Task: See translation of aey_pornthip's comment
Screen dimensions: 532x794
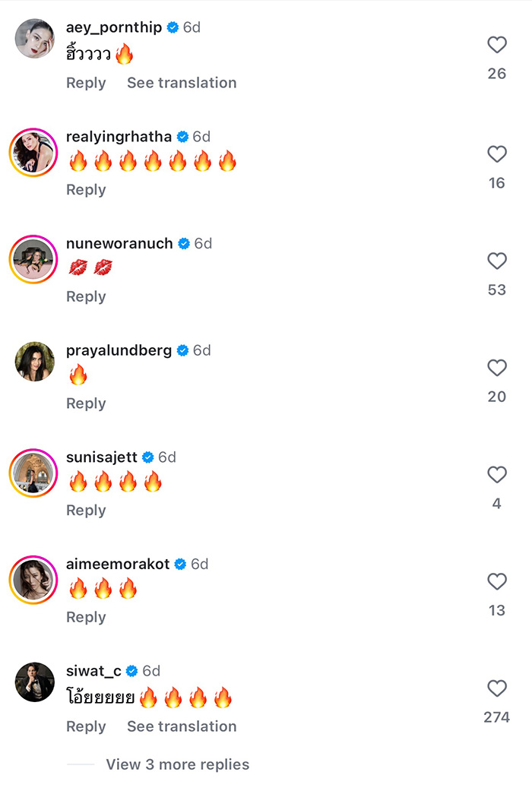Action: (x=182, y=83)
